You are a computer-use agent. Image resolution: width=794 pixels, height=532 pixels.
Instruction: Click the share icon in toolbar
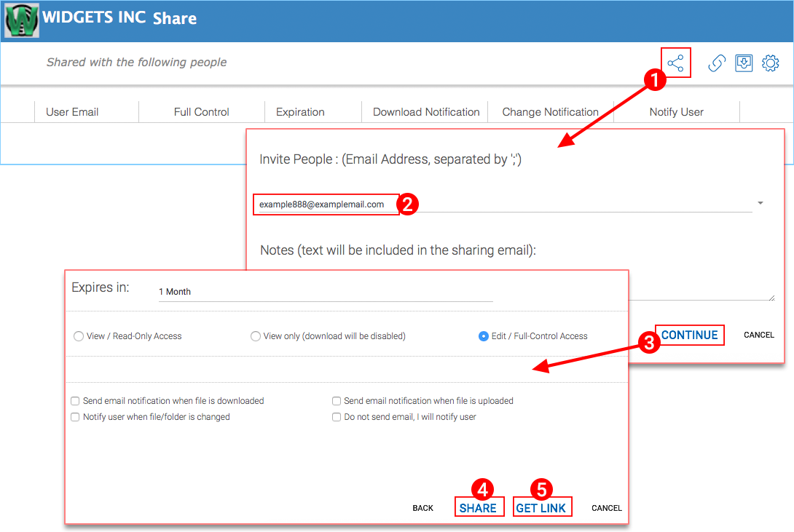click(675, 63)
